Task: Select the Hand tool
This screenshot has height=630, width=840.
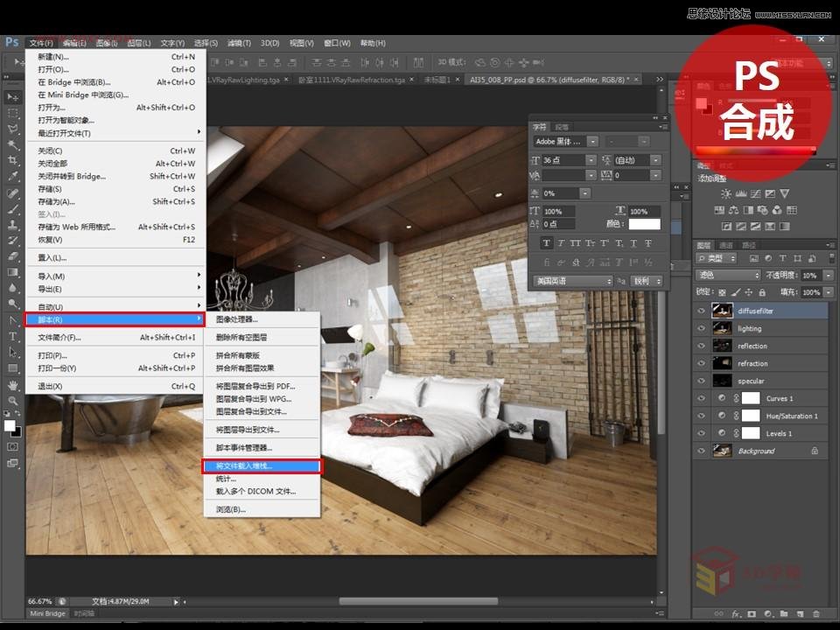Action: 13,384
